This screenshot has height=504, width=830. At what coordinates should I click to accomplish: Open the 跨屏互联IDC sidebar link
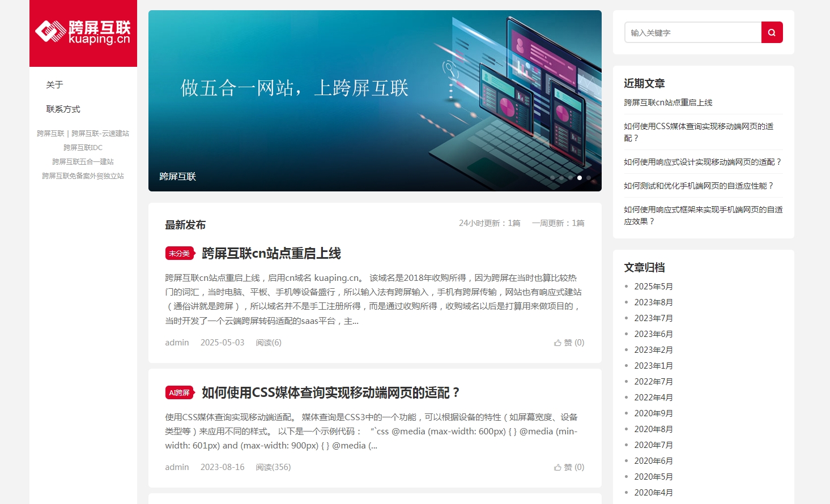(x=83, y=148)
